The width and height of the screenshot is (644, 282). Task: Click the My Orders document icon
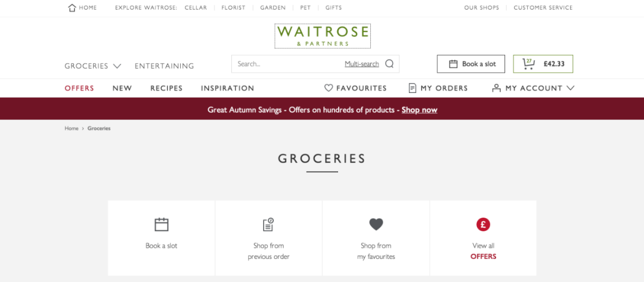(413, 88)
